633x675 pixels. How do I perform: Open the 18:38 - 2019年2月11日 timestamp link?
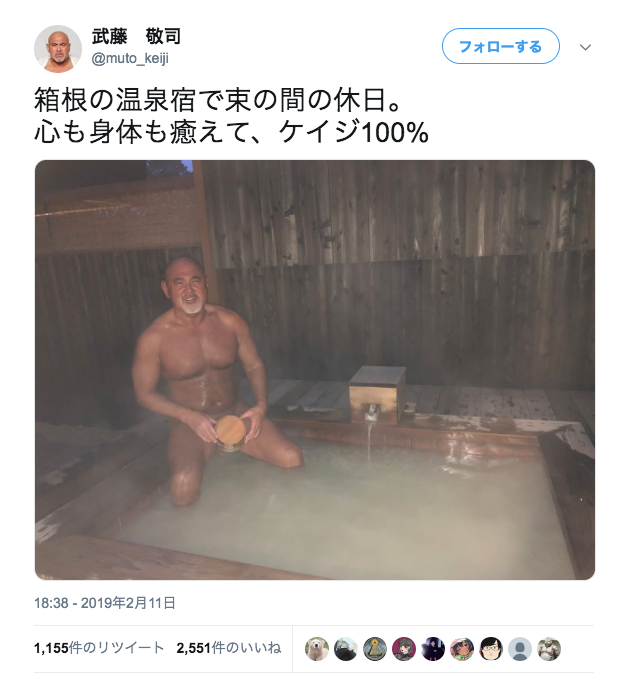tap(105, 603)
